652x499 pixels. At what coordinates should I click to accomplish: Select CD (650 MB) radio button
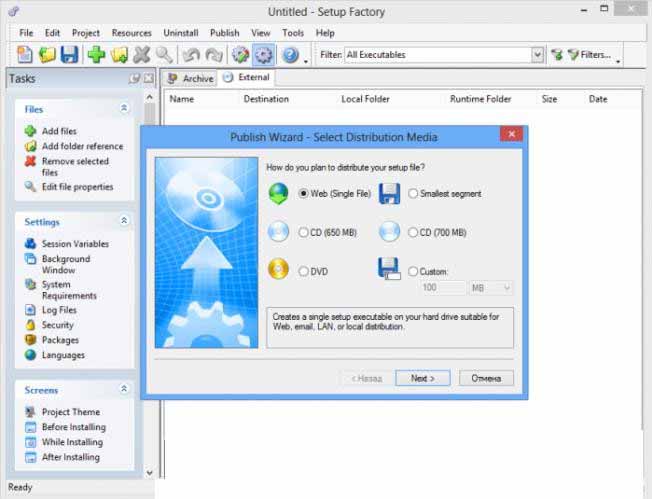[304, 232]
